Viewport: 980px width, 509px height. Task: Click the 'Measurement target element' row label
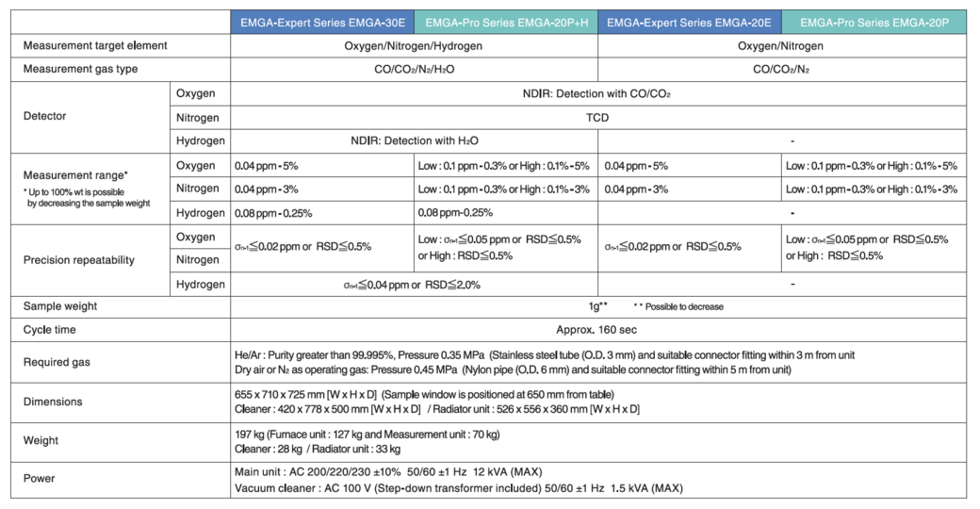pos(95,45)
